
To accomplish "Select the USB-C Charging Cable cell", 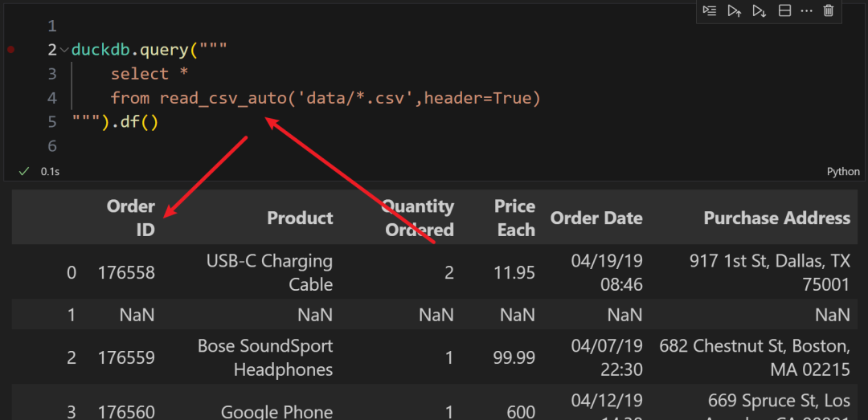I will (x=269, y=272).
